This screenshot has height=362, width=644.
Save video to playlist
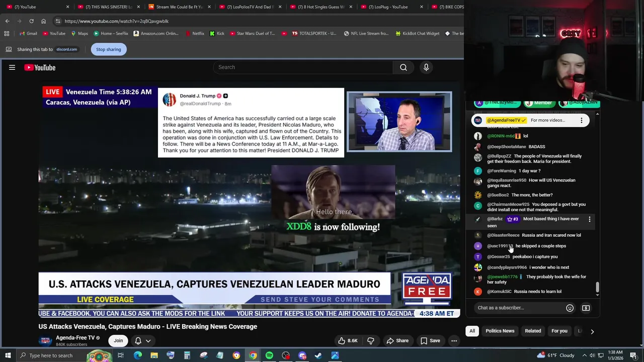click(430, 341)
